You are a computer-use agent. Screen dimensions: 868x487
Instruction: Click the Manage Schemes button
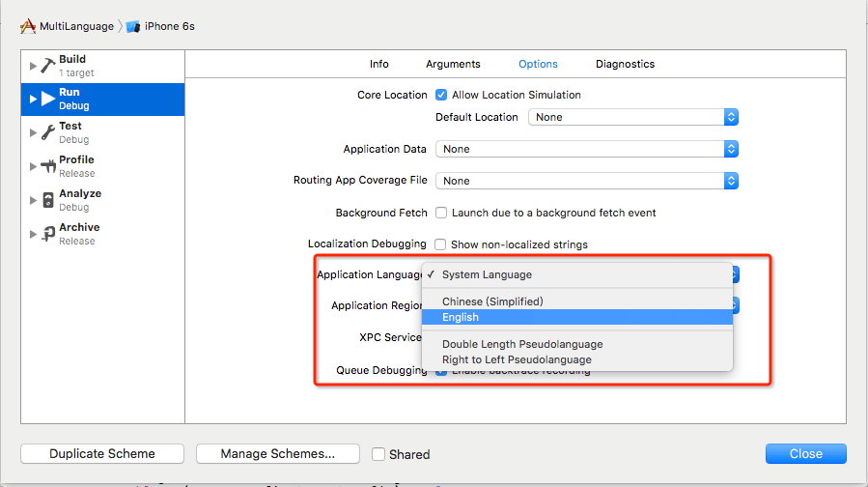(277, 453)
